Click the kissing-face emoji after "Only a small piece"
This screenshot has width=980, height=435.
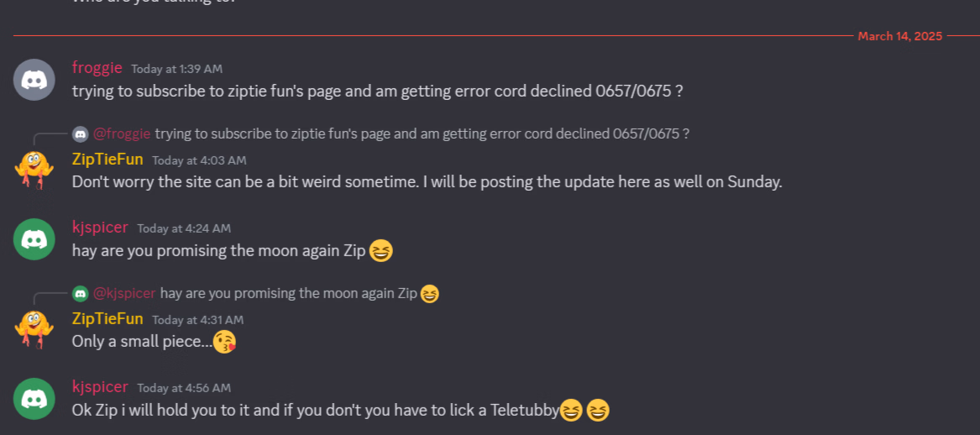tap(225, 341)
